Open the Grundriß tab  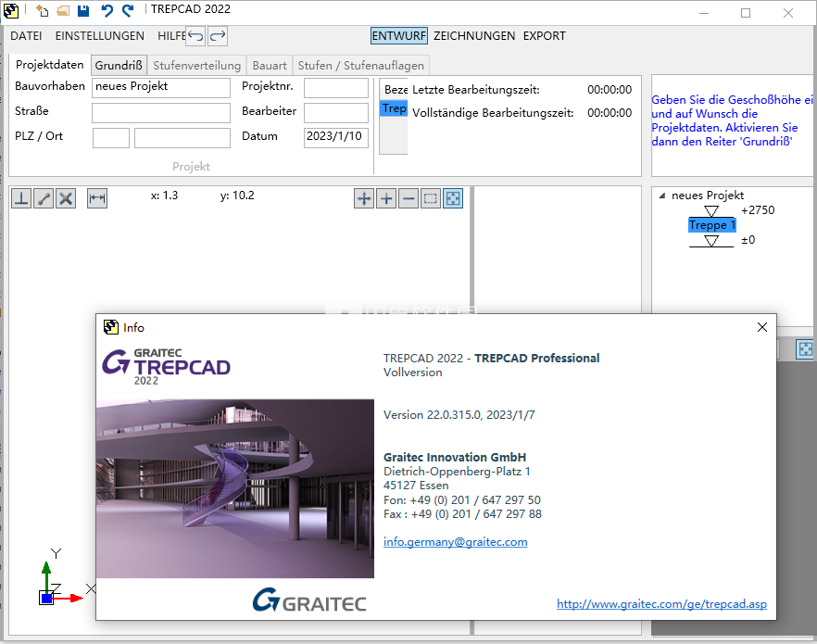click(x=119, y=65)
